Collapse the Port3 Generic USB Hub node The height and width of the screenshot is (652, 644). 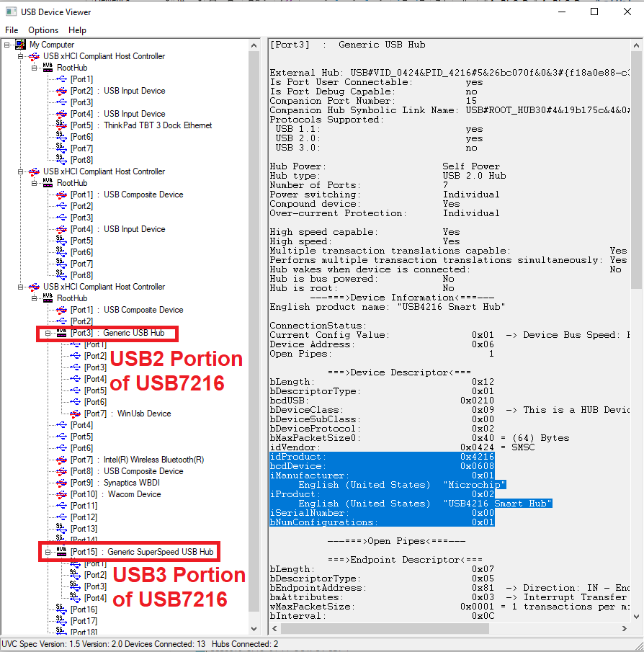click(48, 333)
